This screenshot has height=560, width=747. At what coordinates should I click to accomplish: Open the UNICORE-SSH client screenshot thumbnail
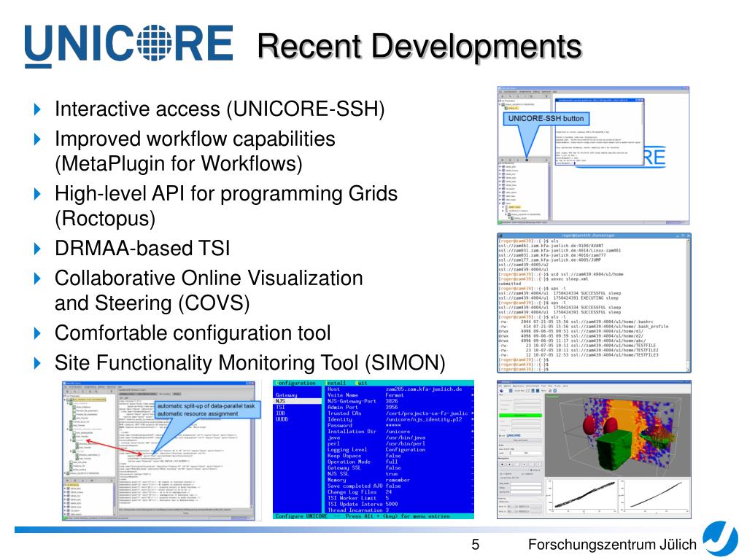[x=593, y=155]
